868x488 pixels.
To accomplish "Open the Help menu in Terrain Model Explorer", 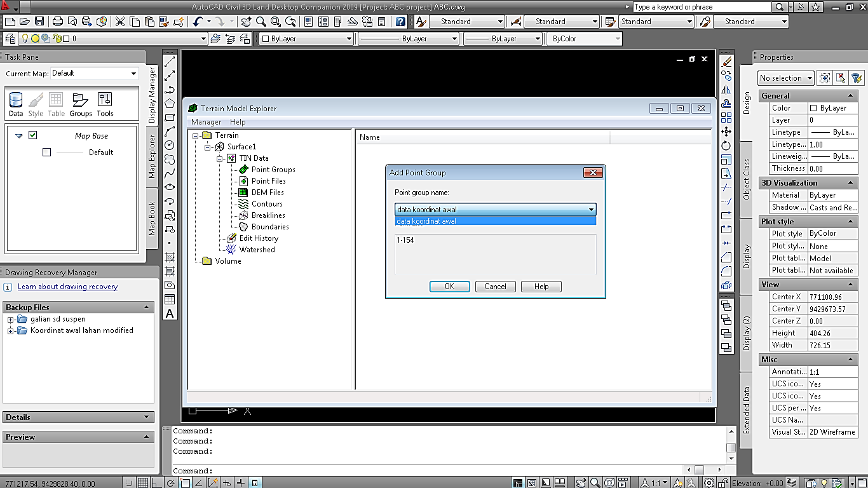I will (238, 122).
